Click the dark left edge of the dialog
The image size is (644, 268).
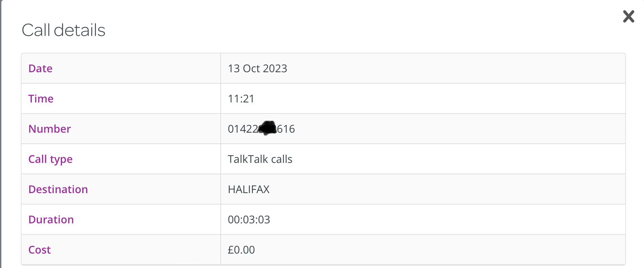point(1,134)
